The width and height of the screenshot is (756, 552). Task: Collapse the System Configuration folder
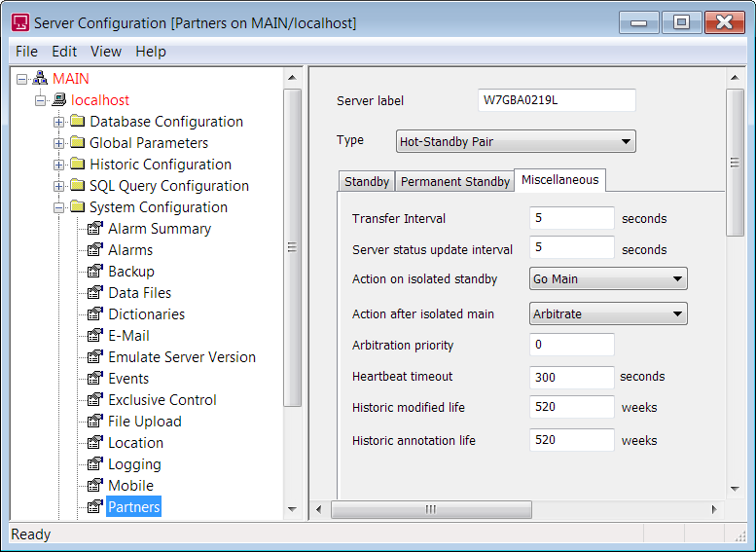pos(59,207)
